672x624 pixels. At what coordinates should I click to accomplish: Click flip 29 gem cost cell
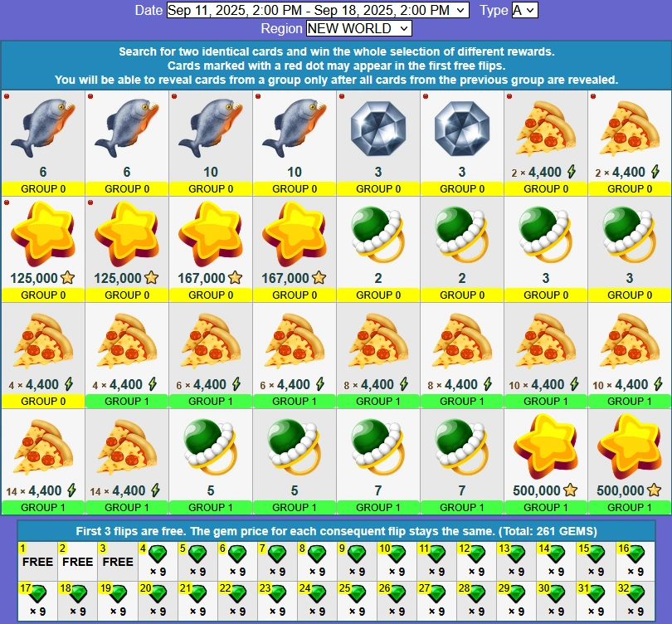point(516,601)
